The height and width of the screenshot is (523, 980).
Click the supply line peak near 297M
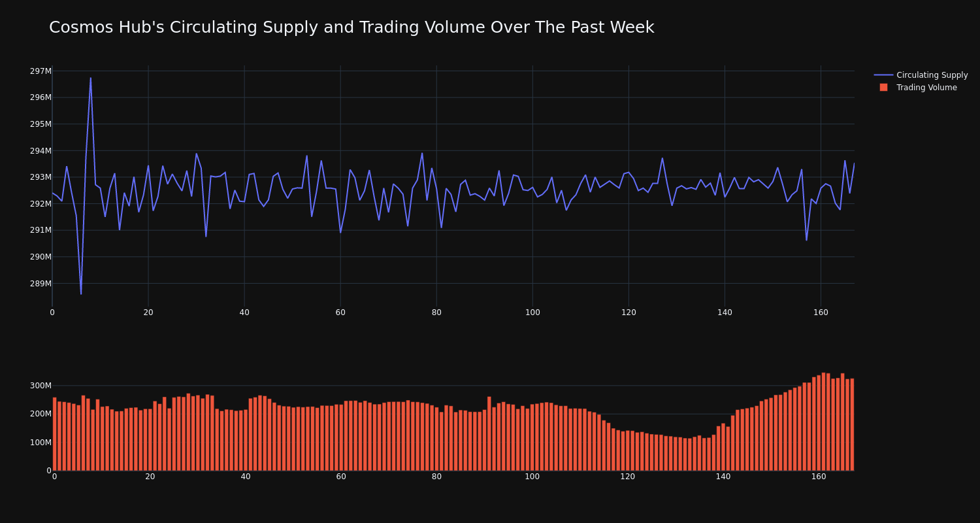pos(91,78)
